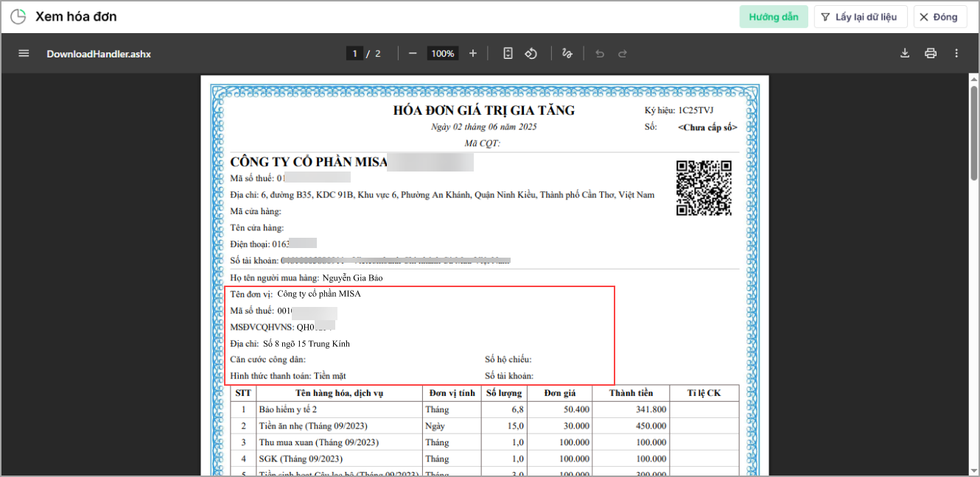The image size is (980, 477).
Task: Download the invoice PDF file
Action: point(905,54)
